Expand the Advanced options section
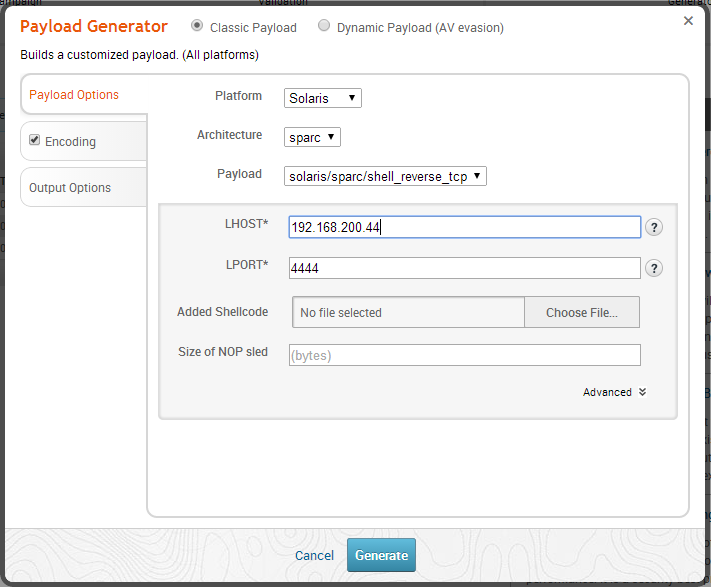This screenshot has width=711, height=587. tap(614, 392)
